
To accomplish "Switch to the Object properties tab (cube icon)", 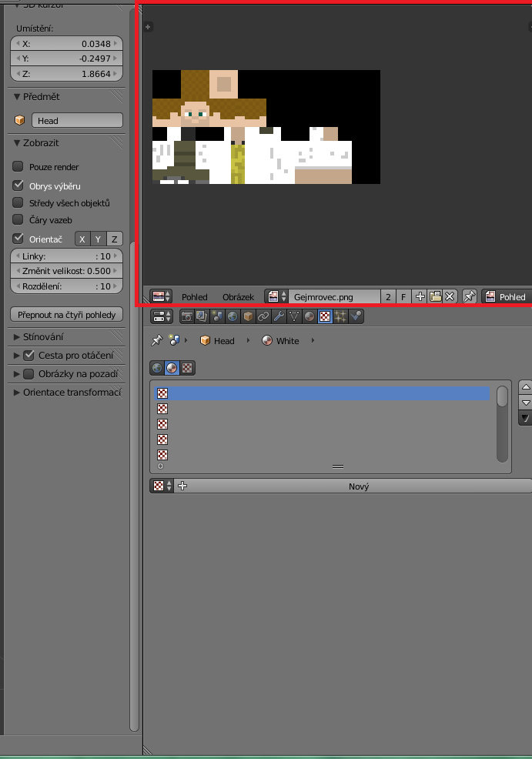I will coord(248,316).
